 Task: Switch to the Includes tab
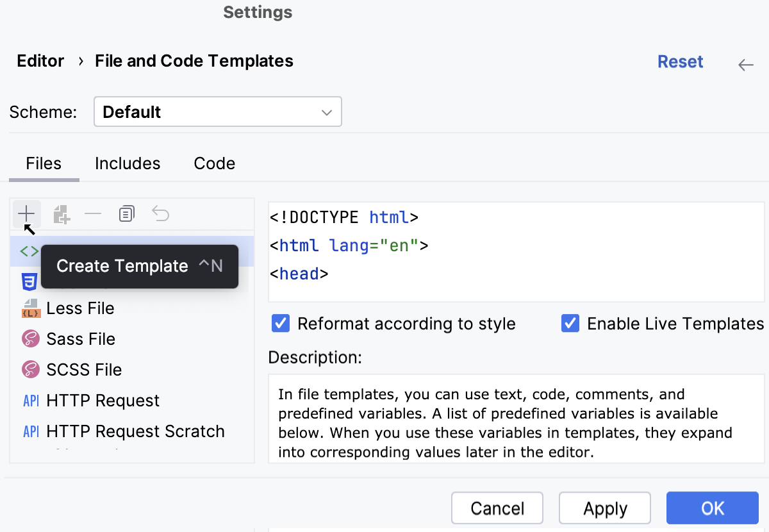click(x=128, y=163)
